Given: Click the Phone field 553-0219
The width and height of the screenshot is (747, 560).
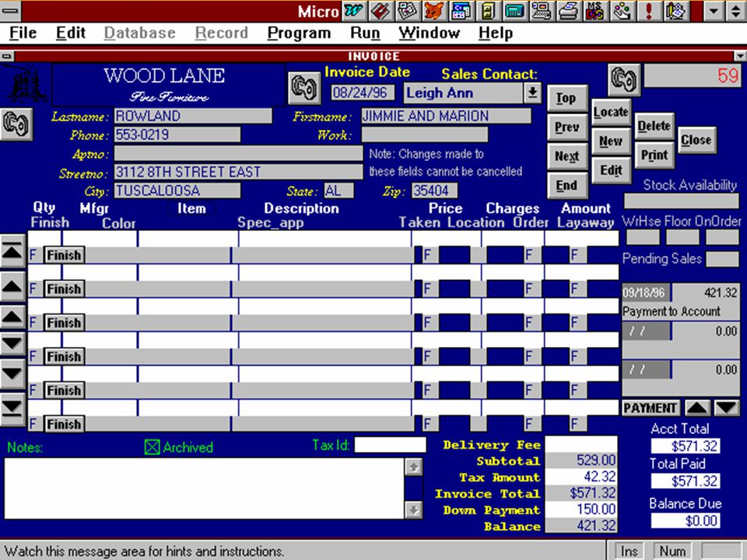Looking at the screenshot, I should coord(177,135).
